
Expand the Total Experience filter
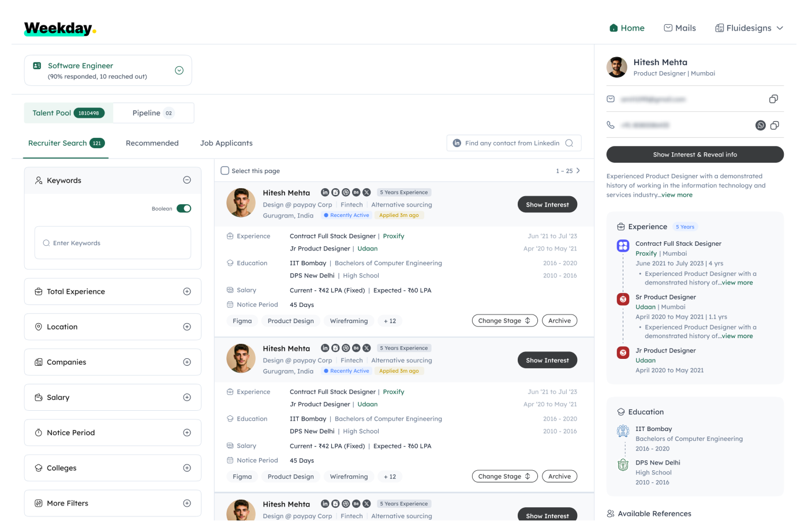(x=186, y=291)
